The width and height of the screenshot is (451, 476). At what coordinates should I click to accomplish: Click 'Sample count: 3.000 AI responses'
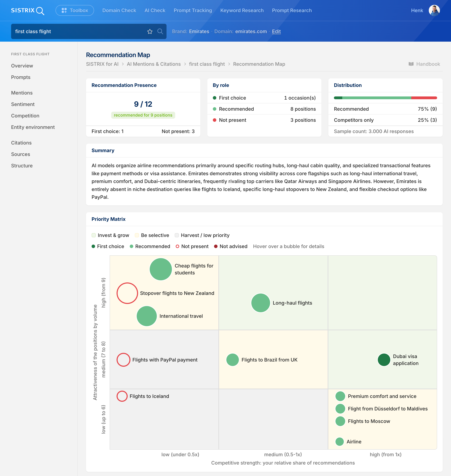pyautogui.click(x=374, y=131)
